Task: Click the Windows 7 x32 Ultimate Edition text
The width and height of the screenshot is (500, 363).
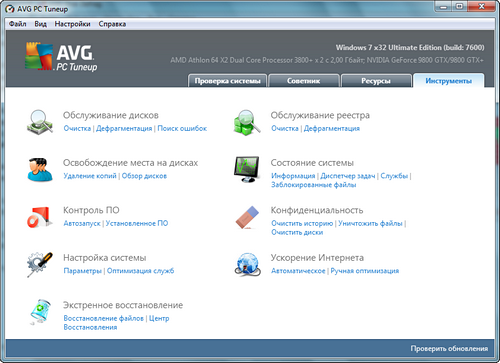Action: tap(410, 48)
